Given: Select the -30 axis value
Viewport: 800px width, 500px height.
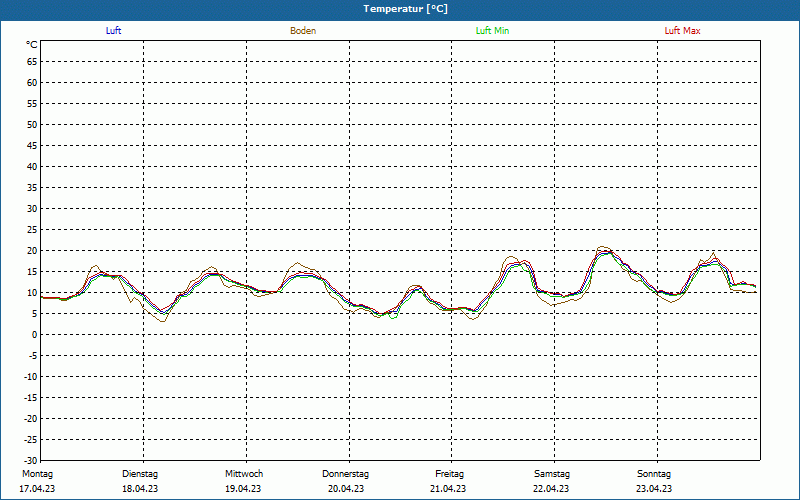Looking at the screenshot, I should point(31,460).
